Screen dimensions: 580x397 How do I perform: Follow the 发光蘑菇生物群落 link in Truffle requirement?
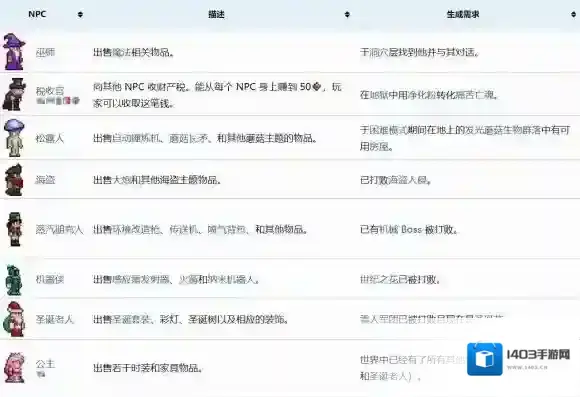(x=503, y=130)
